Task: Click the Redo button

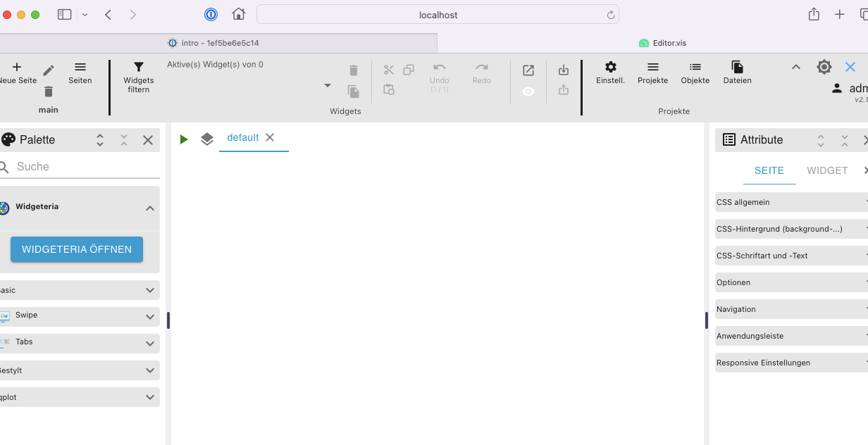Action: (x=482, y=73)
